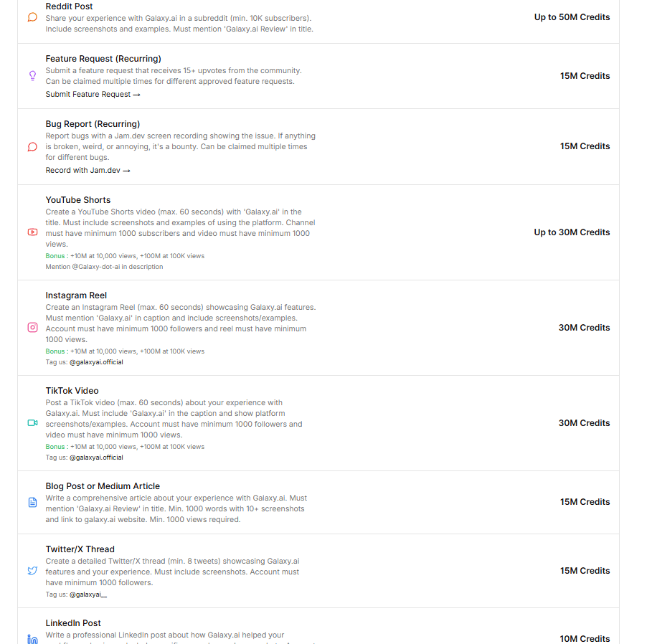Click the Twitter bird icon
This screenshot has height=644, width=647.
click(x=32, y=571)
